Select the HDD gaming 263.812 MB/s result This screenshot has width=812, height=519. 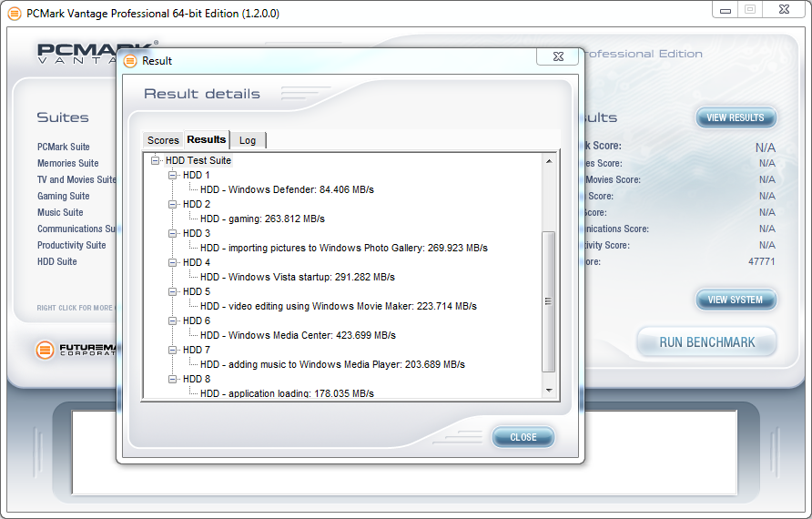point(262,219)
